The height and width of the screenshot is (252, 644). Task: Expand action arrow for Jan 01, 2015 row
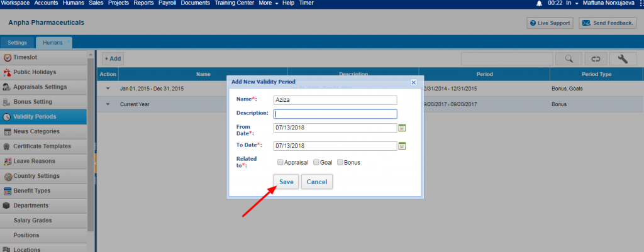tap(108, 89)
